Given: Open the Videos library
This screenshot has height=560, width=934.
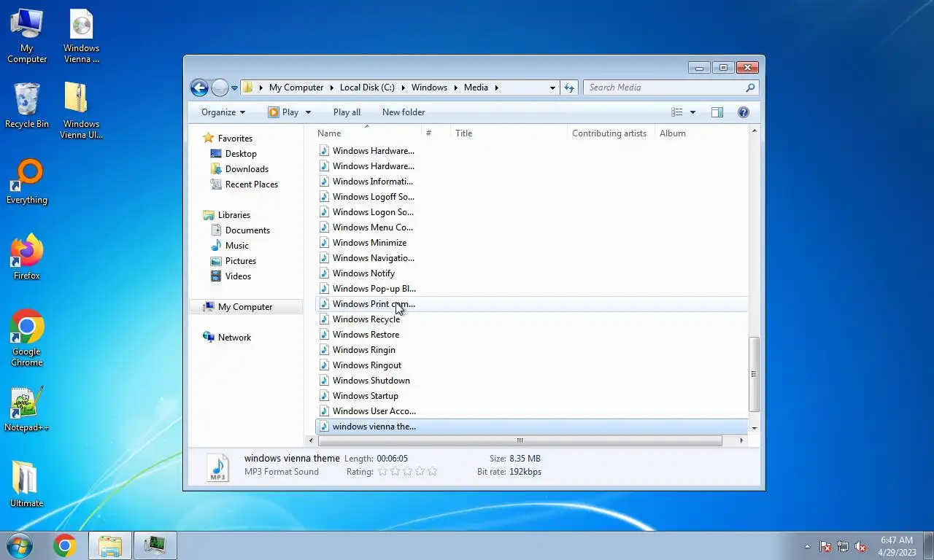Looking at the screenshot, I should tap(238, 276).
